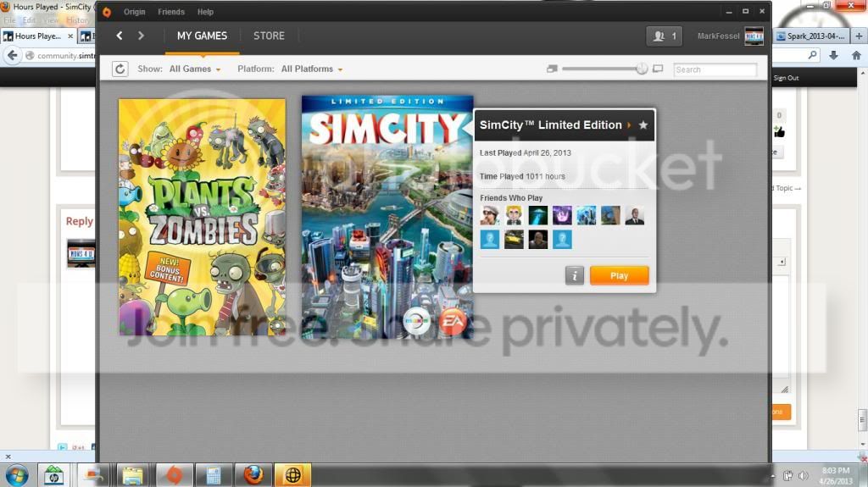Screen dimensions: 868x487
Task: Click the volume speaker icon in the system tray
Action: click(x=803, y=475)
